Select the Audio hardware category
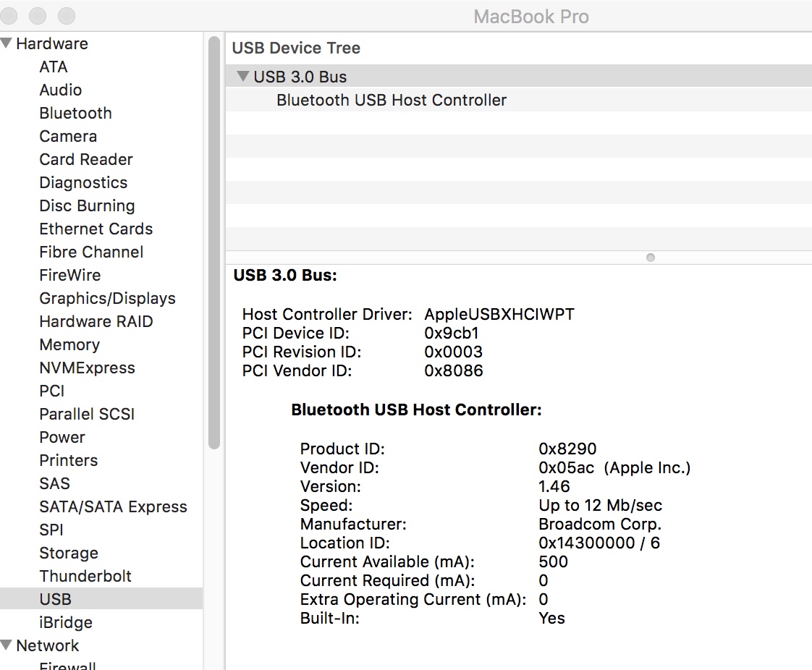This screenshot has height=670, width=812. click(x=61, y=90)
